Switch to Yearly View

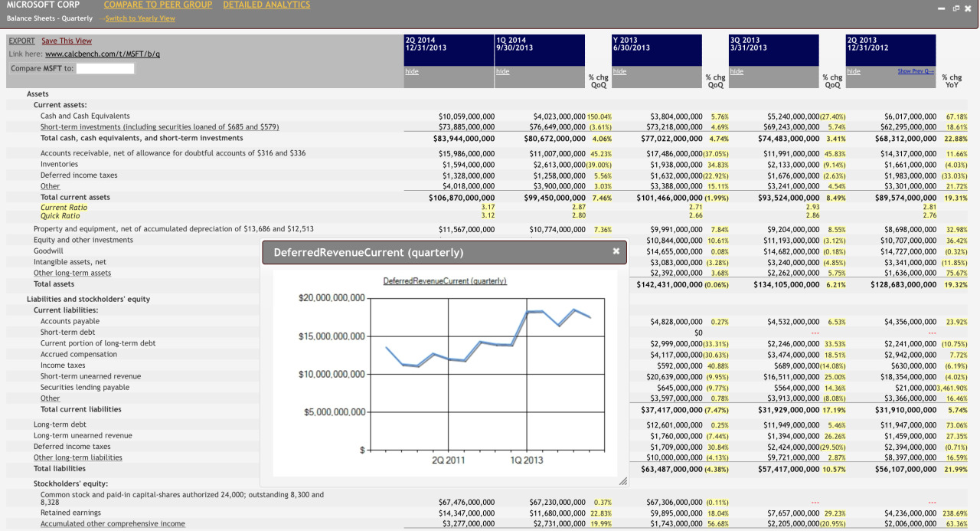pyautogui.click(x=140, y=18)
